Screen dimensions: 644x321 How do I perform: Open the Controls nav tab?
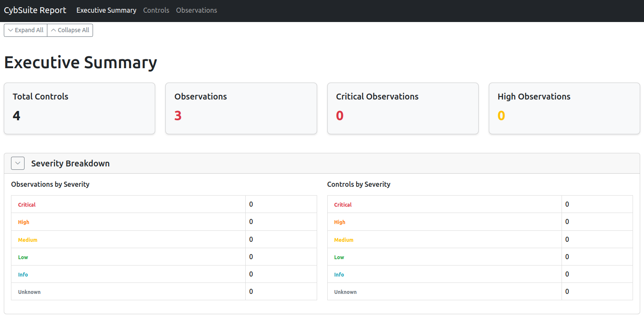(x=156, y=10)
